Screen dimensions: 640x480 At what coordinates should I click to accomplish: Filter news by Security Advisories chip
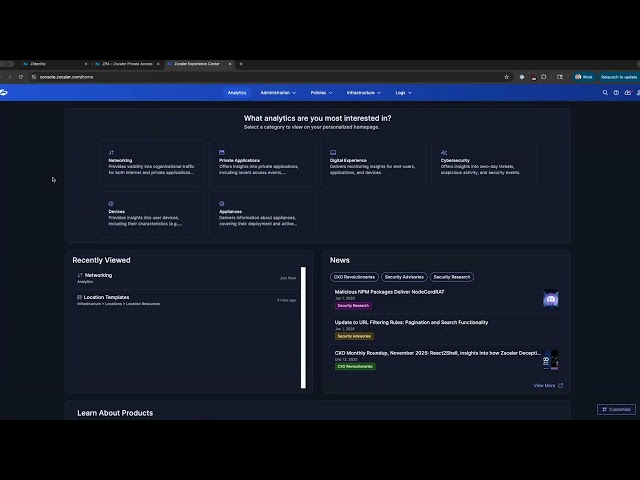click(x=404, y=277)
